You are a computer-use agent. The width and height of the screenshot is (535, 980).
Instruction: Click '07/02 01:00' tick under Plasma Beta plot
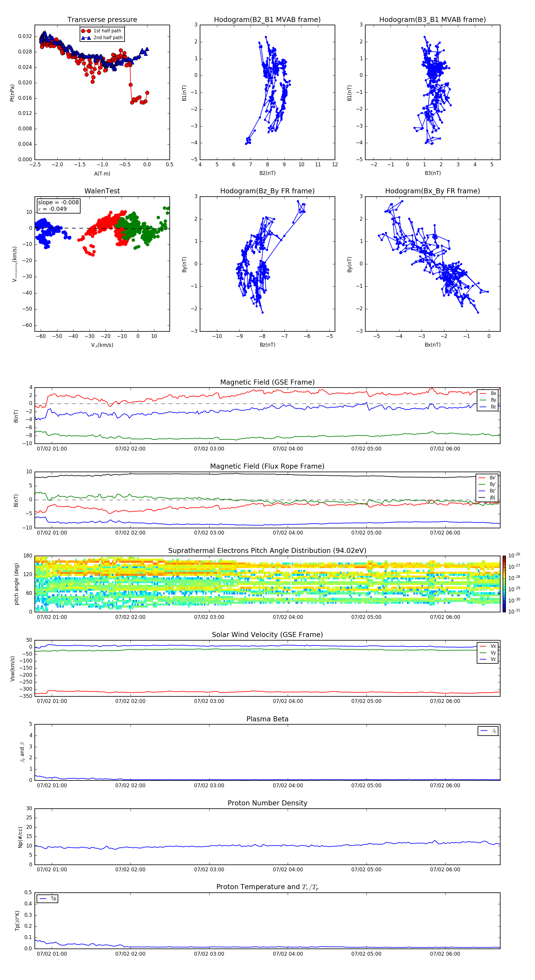click(52, 785)
